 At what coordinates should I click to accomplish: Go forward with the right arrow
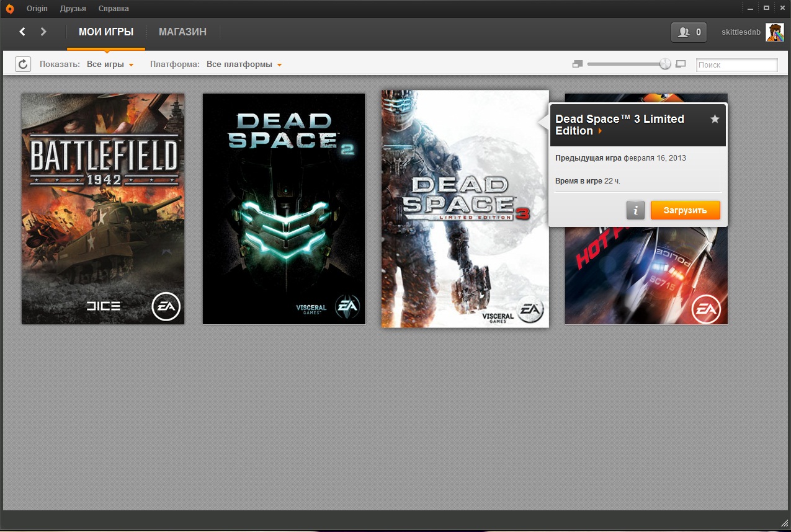[x=43, y=32]
